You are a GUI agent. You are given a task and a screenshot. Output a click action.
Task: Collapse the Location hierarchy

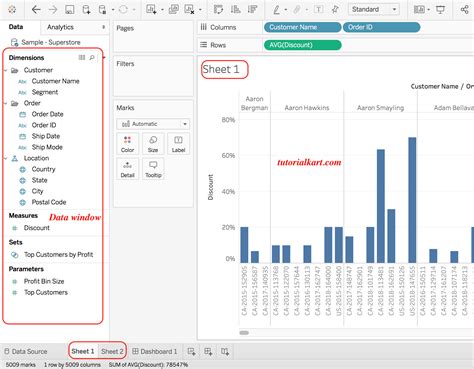click(x=6, y=158)
